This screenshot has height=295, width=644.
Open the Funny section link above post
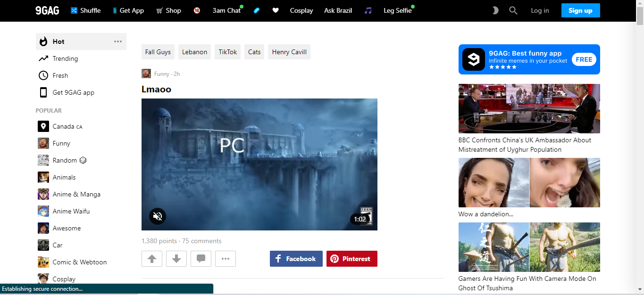pyautogui.click(x=162, y=74)
